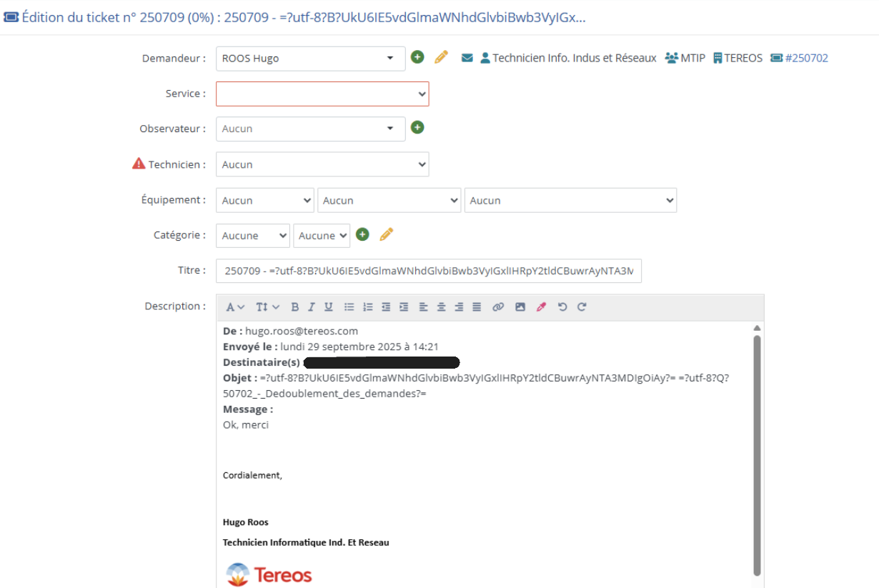Click the Titre input field
The height and width of the screenshot is (588, 879).
click(428, 271)
